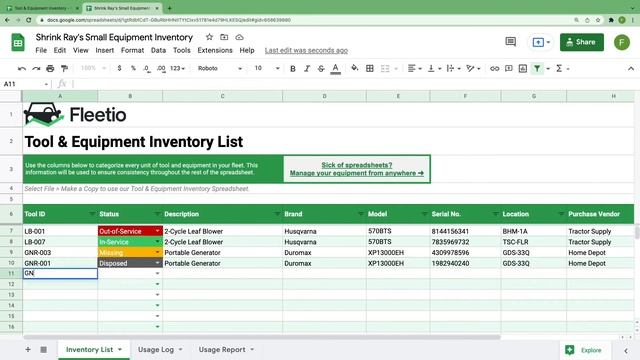Toggle bold formatting
This screenshot has width=640, height=360.
293,69
